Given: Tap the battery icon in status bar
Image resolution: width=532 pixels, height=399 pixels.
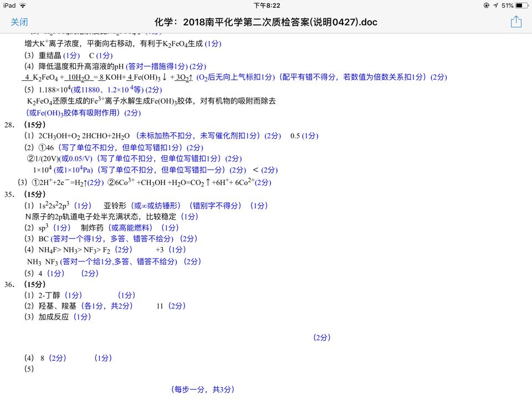Looking at the screenshot, I should click(521, 6).
